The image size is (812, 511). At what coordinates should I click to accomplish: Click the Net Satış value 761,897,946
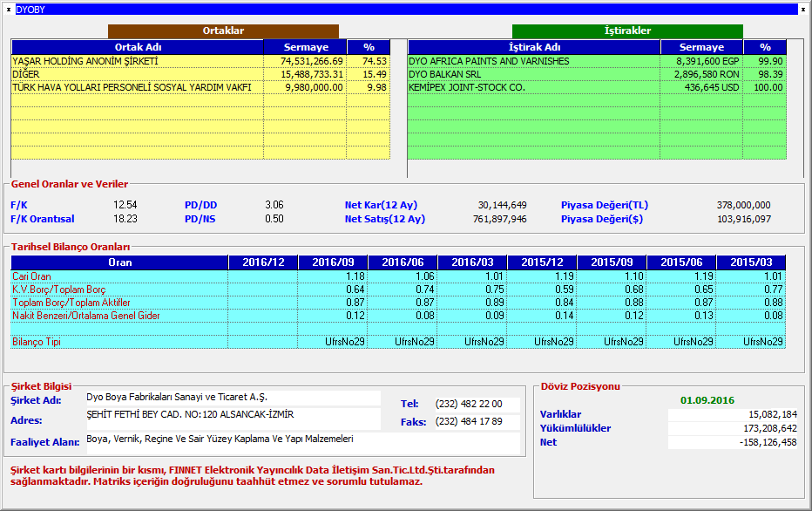(x=500, y=219)
